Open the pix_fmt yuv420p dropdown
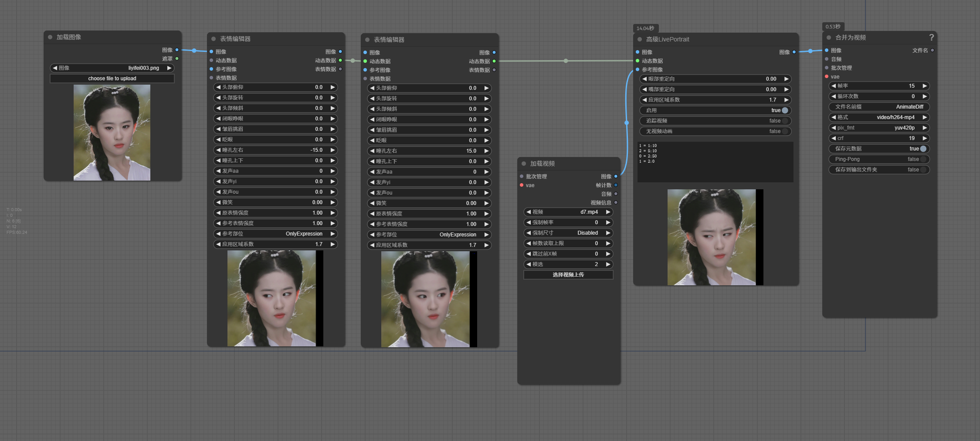 [879, 128]
